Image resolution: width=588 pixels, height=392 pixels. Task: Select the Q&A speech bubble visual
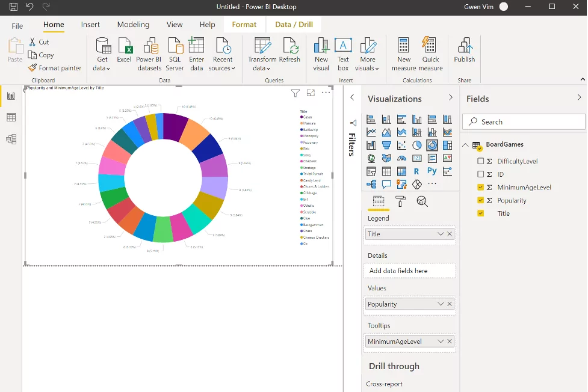tap(386, 184)
